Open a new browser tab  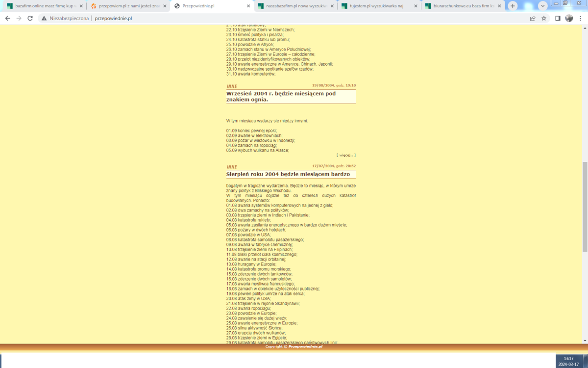pyautogui.click(x=513, y=6)
